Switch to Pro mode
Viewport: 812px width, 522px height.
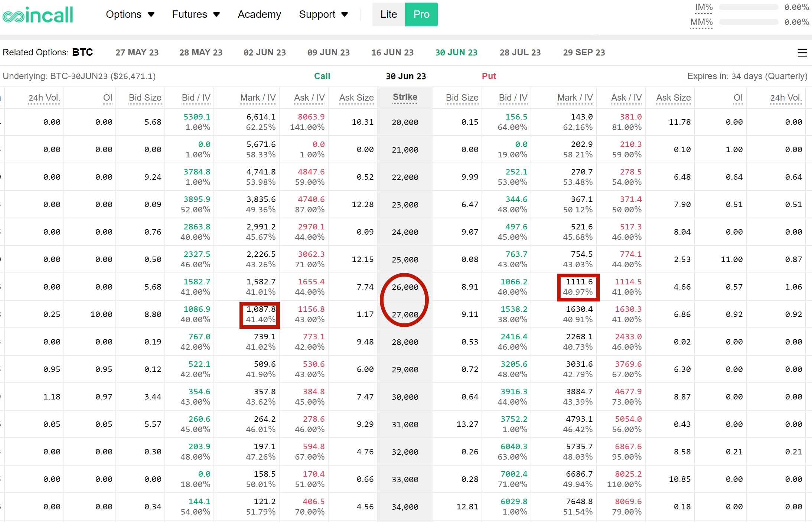(x=421, y=14)
